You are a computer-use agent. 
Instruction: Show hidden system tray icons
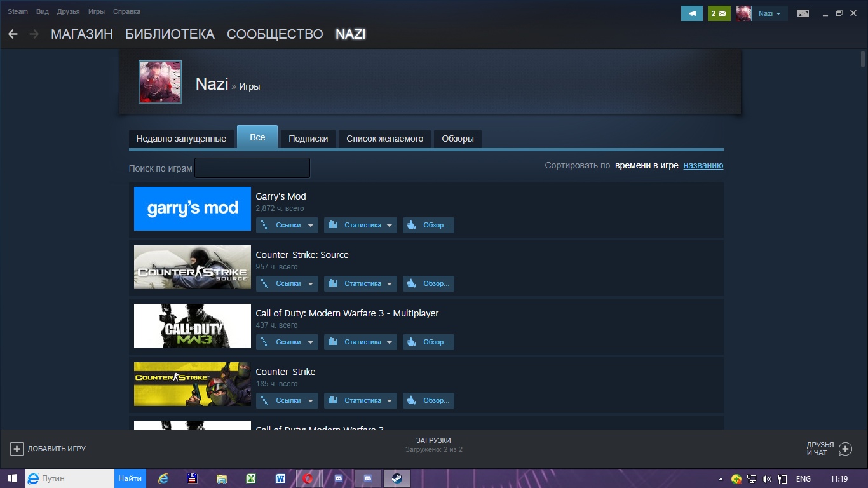coord(721,478)
